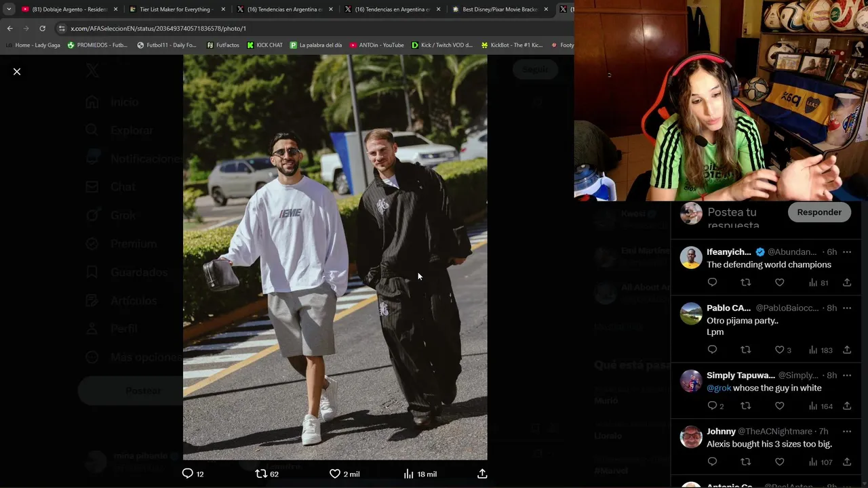The width and height of the screenshot is (868, 488).
Task: Open replies on the photo (12 comments)
Action: [x=193, y=474]
